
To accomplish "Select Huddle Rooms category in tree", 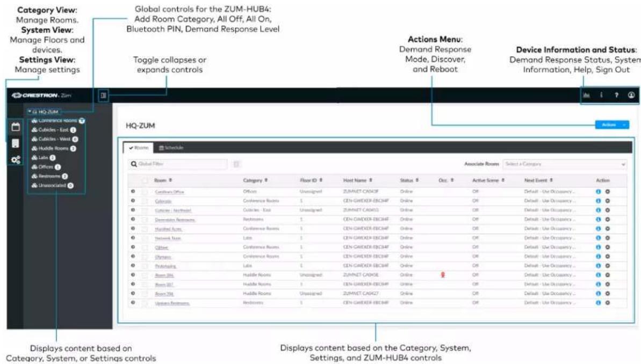I will 54,149.
